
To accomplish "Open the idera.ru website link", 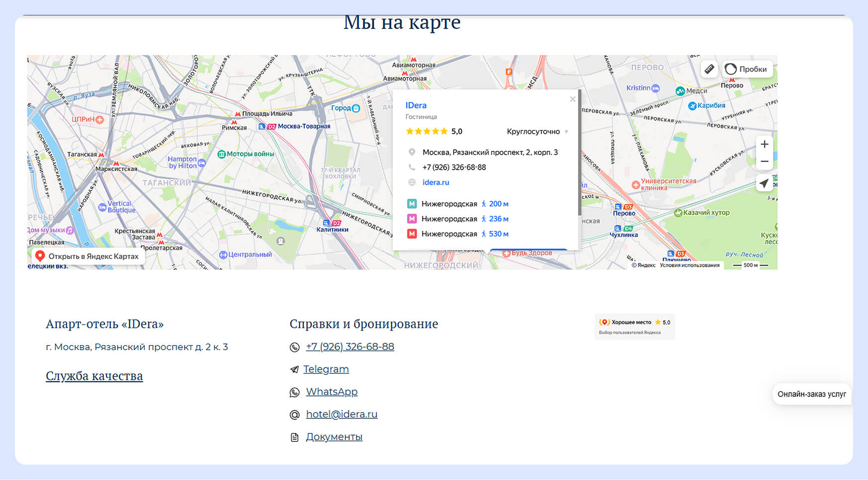I will (435, 183).
